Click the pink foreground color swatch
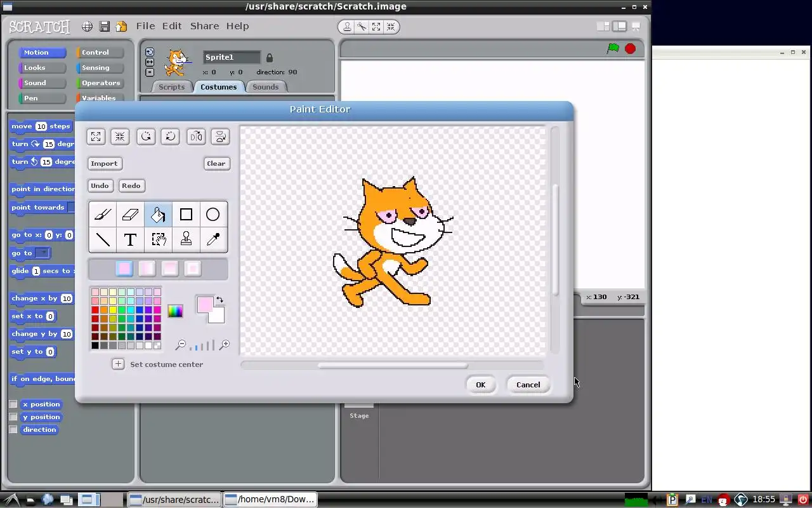The width and height of the screenshot is (812, 508). [x=204, y=304]
